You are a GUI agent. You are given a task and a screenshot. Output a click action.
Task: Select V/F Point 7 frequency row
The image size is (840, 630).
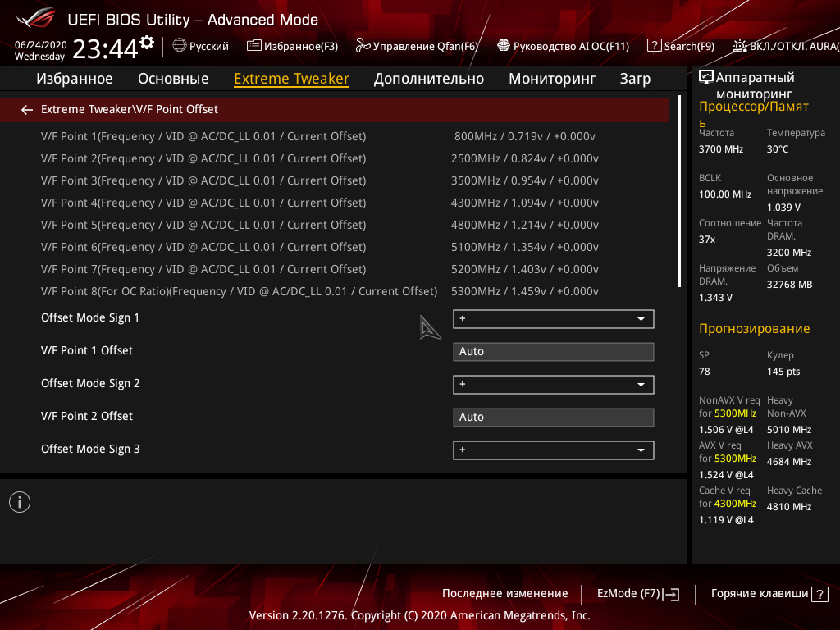pos(335,269)
